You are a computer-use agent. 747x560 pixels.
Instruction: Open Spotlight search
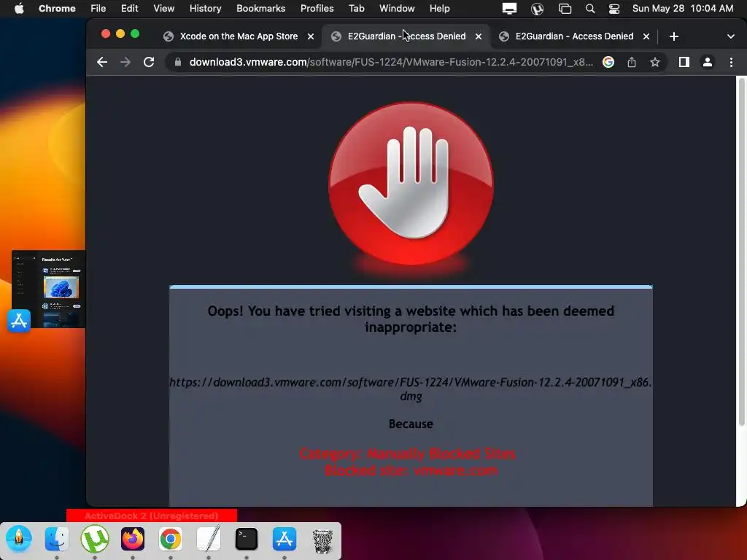(589, 9)
